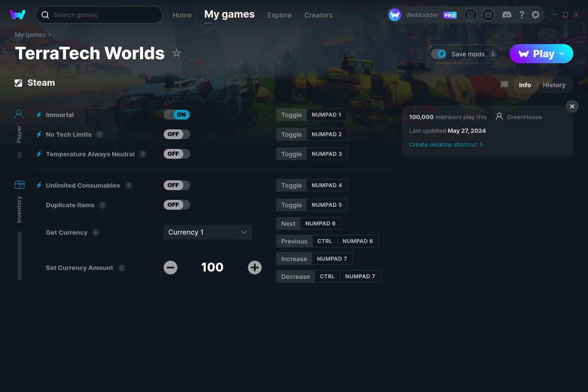Enable No Tech Limits
588x392 pixels.
click(176, 134)
